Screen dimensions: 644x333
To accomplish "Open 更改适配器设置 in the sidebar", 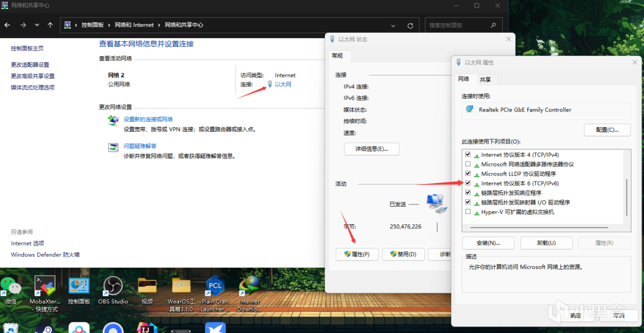I will pyautogui.click(x=30, y=64).
